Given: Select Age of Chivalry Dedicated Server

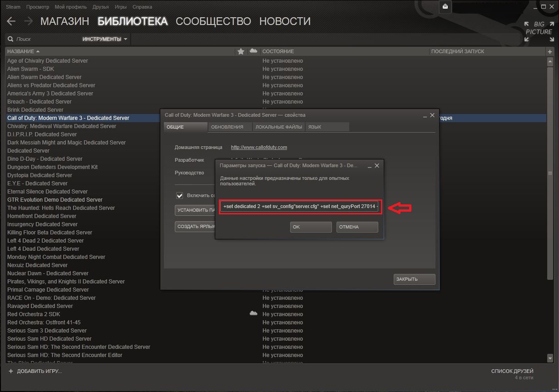Looking at the screenshot, I should (48, 61).
